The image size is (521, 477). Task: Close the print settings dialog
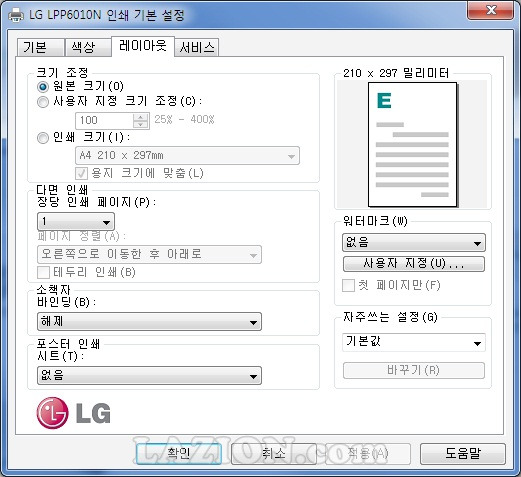click(490, 10)
